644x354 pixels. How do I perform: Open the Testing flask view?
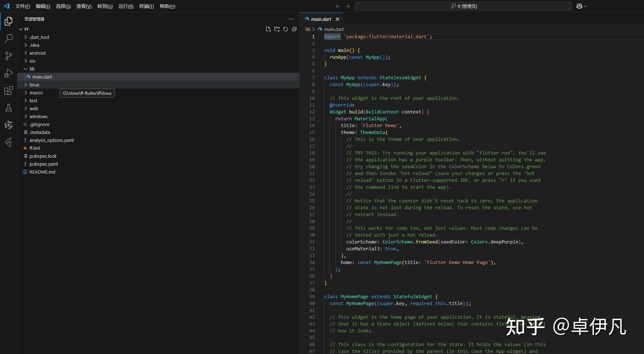coord(9,108)
